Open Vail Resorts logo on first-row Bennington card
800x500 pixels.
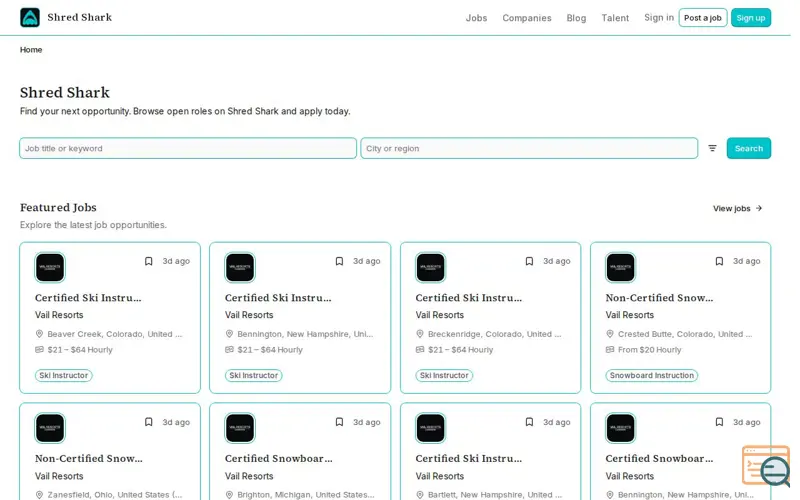[x=240, y=267]
